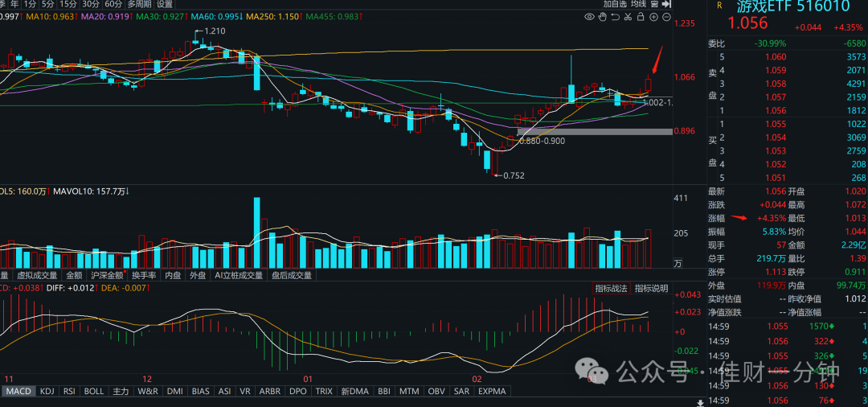Switch to the 15分 period tab

pyautogui.click(x=68, y=4)
